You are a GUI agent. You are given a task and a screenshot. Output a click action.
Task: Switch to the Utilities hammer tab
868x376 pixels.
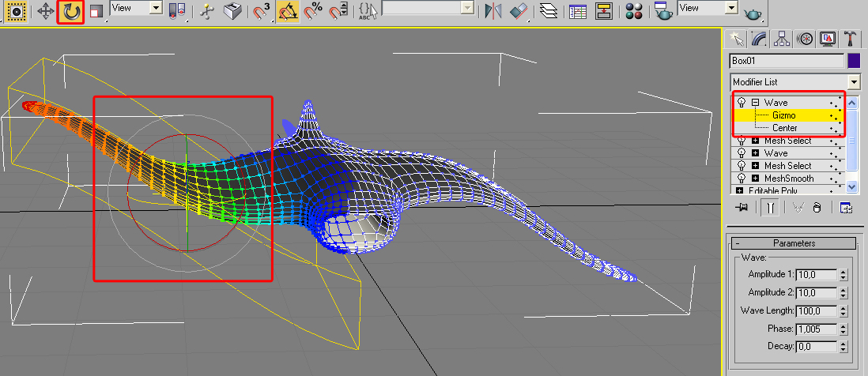851,39
